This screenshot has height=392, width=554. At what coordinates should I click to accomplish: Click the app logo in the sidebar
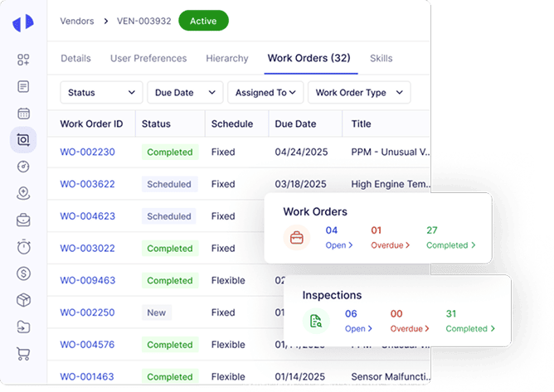[23, 23]
